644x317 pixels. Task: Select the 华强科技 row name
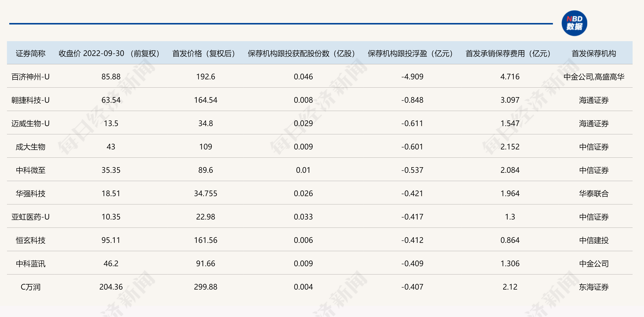point(31,193)
